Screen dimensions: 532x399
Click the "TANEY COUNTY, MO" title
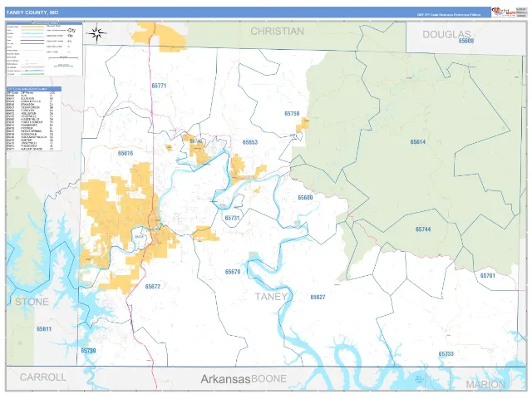[32, 12]
